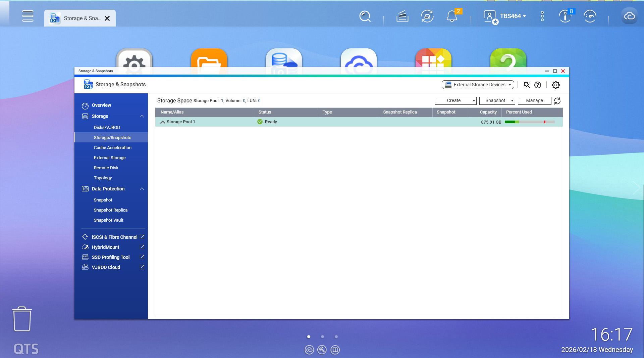The image size is (644, 358).
Task: Open the help question mark icon
Action: point(538,85)
